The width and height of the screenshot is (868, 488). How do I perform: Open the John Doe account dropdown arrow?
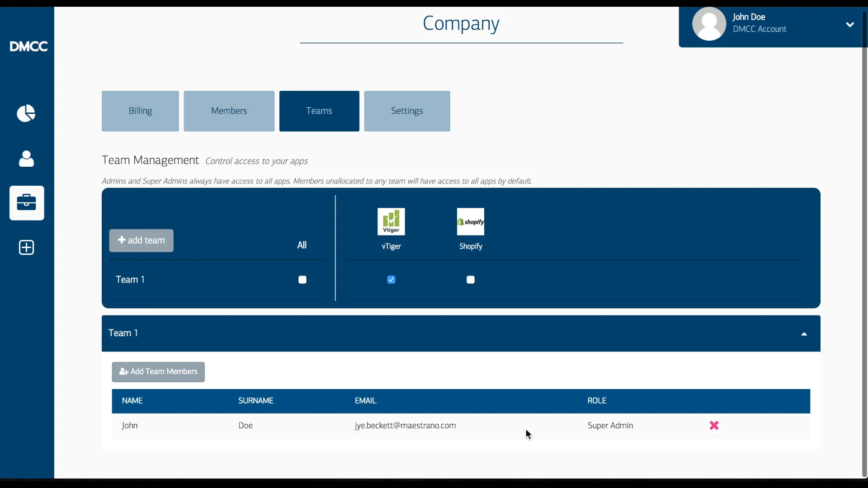(x=850, y=24)
